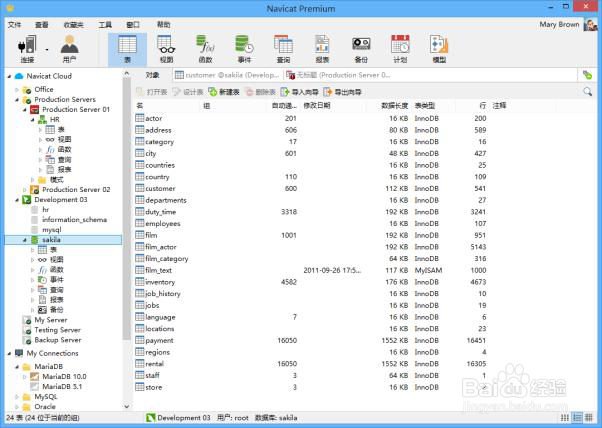Click the green icon right of the tabs
The height and width of the screenshot is (428, 602).
click(587, 75)
